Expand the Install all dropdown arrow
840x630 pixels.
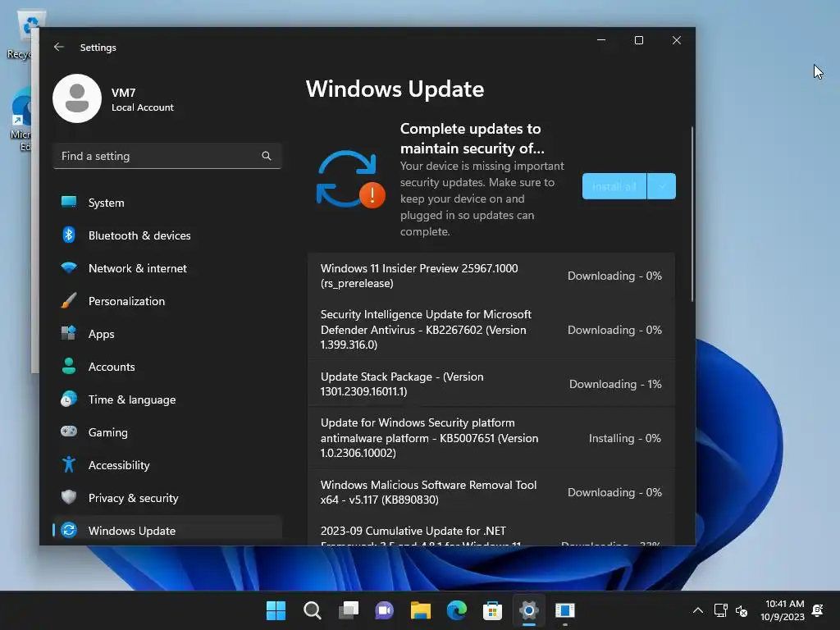[x=662, y=186]
